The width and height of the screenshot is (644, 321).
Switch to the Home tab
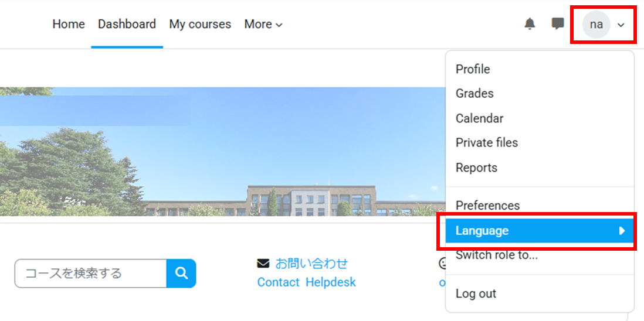[x=69, y=24]
